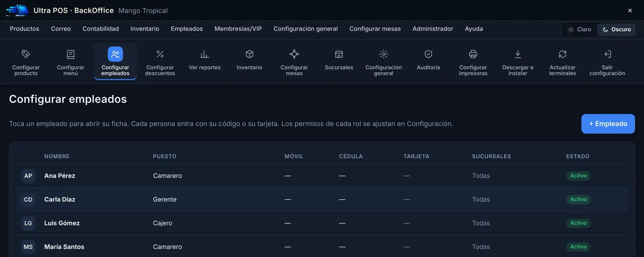Screen dimensions: 644x257
Task: Click the NOMBRE column header
Action: pos(57,156)
